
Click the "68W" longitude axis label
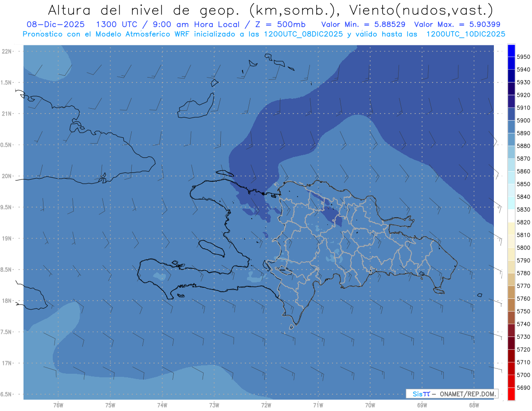[x=474, y=405]
